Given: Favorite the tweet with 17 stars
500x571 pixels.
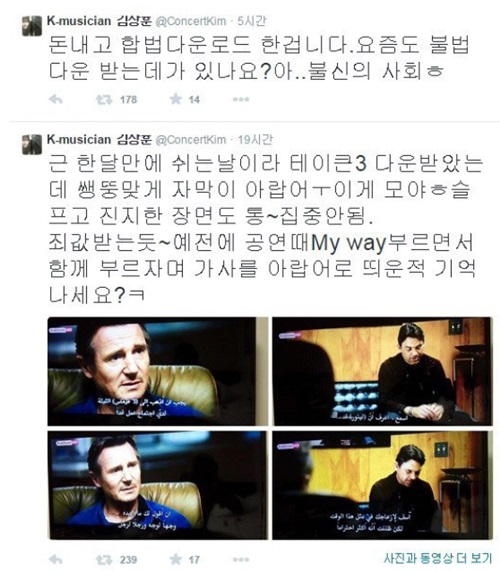Looking at the screenshot, I should click(176, 559).
